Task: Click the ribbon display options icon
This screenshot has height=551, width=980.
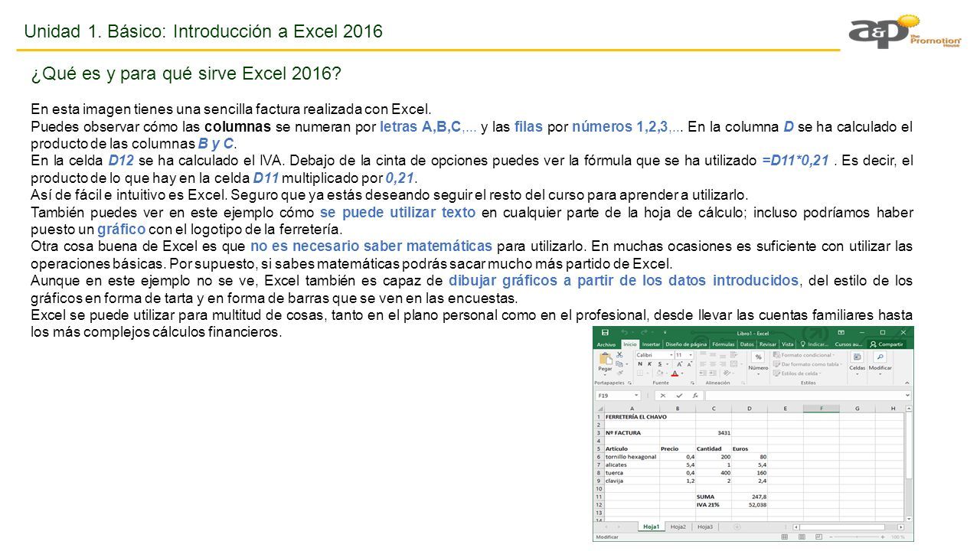Action: pos(841,332)
